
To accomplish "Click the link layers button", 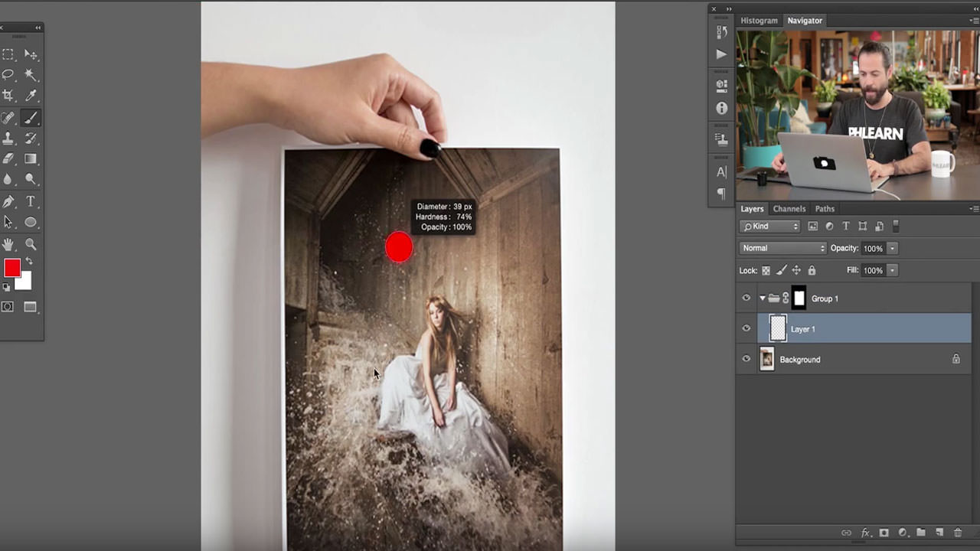I will pyautogui.click(x=846, y=533).
